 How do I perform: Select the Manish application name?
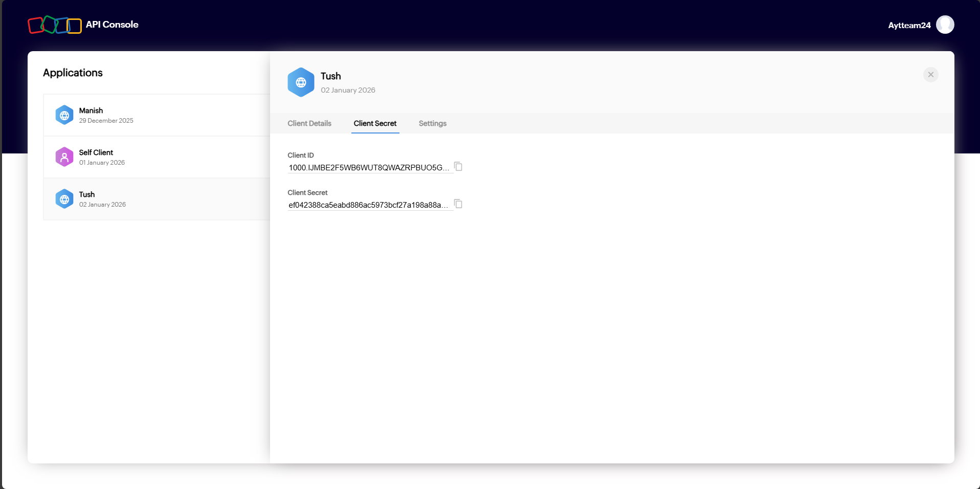tap(91, 110)
